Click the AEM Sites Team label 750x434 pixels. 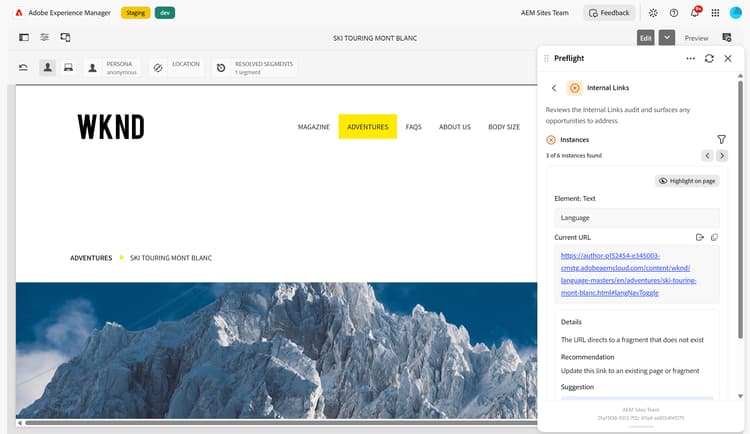coord(544,13)
